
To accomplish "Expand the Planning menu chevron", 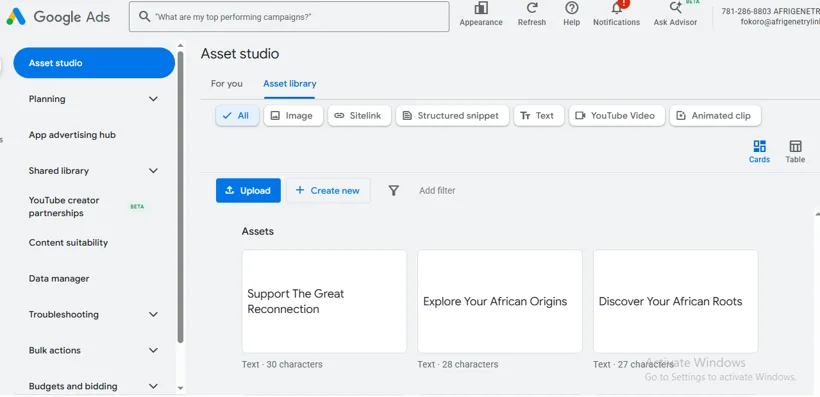I will (153, 99).
